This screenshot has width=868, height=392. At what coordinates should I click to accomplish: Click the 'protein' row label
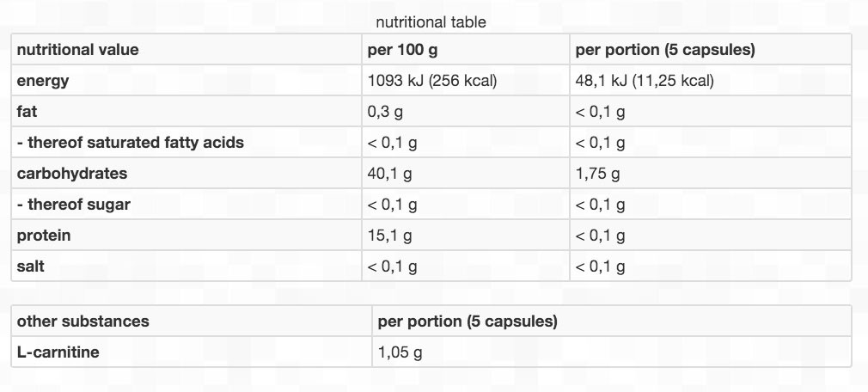44,236
